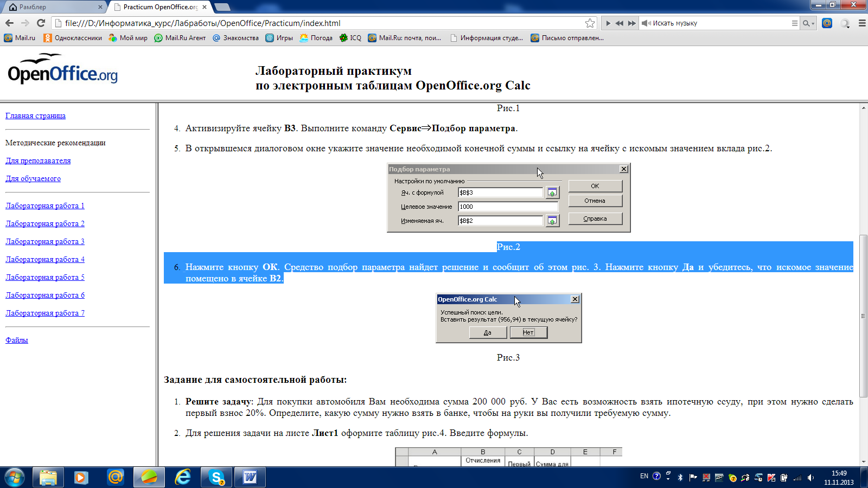Click the scrollbar down arrow

pyautogui.click(x=863, y=461)
